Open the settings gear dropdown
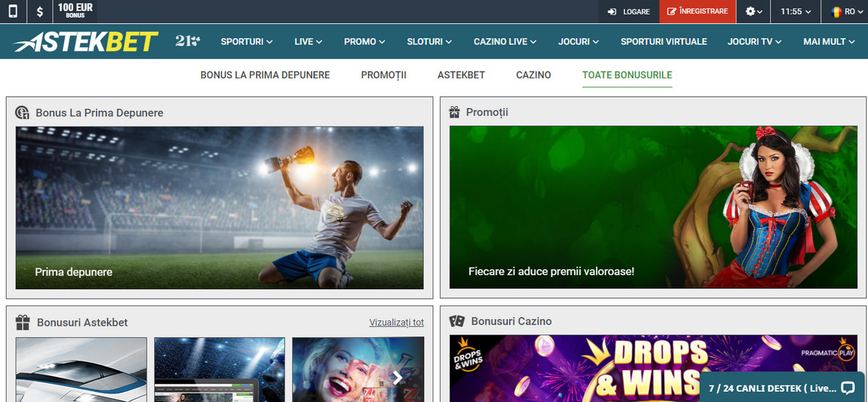868x402 pixels. (754, 12)
